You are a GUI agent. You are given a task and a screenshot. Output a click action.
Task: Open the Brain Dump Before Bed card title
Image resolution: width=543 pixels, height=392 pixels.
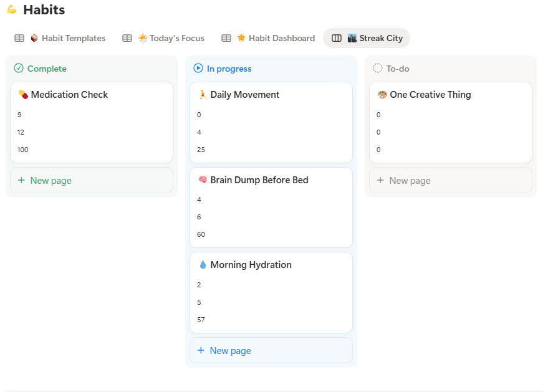(x=259, y=179)
